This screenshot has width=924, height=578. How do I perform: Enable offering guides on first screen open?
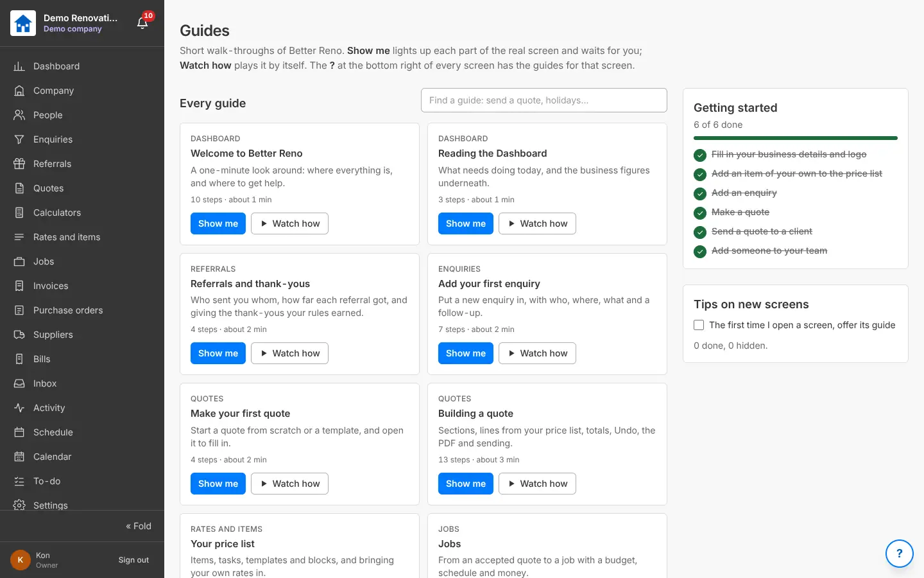pyautogui.click(x=699, y=325)
